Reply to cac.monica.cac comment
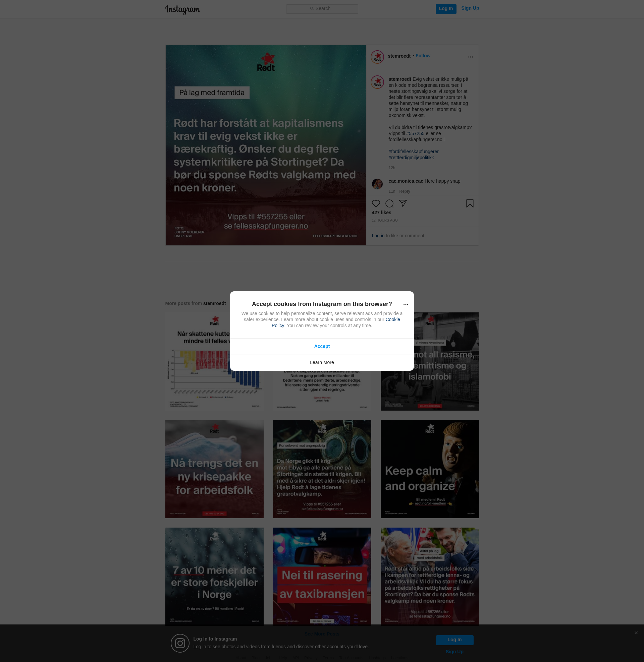The width and height of the screenshot is (644, 662). (405, 191)
